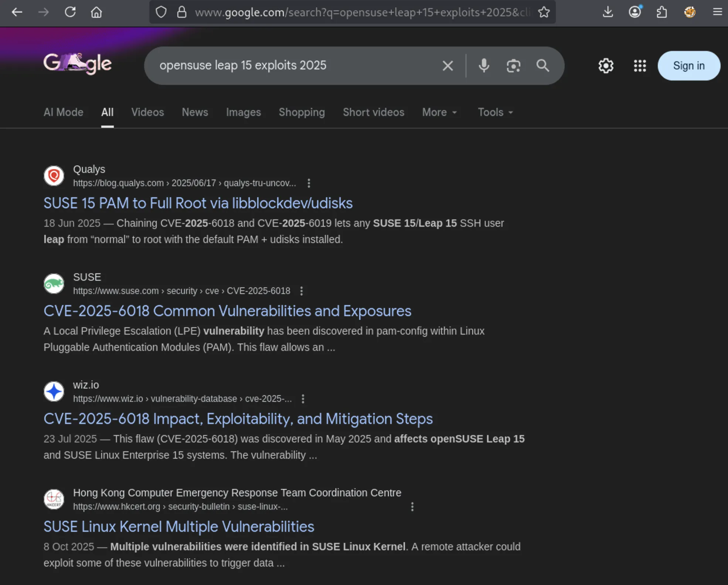Viewport: 728px width, 585px height.
Task: Open 'CVE-2025-6018 Common Vulnerabilities and Exposures' link
Action: click(x=227, y=311)
